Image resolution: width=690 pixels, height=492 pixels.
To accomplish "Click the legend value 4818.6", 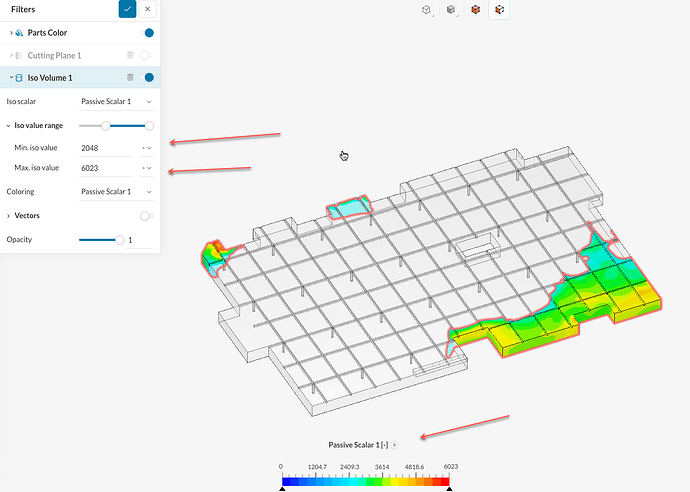I will [415, 466].
